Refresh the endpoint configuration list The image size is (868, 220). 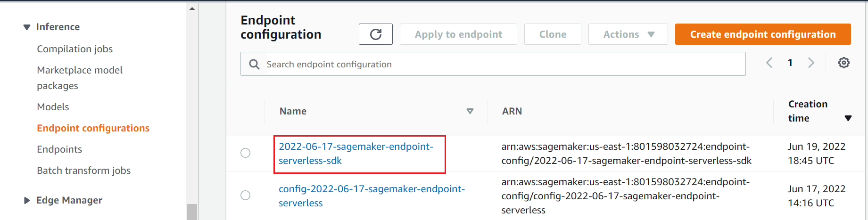click(375, 34)
